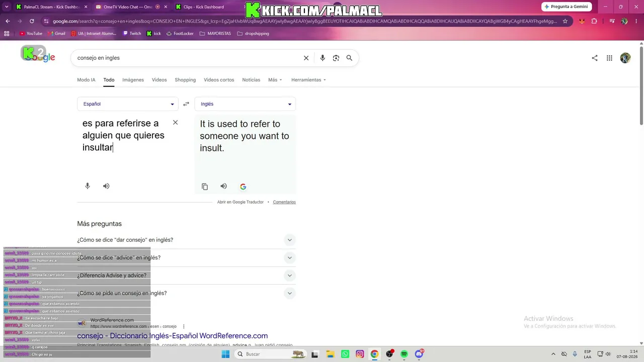Image resolution: width=644 pixels, height=362 pixels.
Task: Open the Google account profile picture
Action: click(625, 58)
